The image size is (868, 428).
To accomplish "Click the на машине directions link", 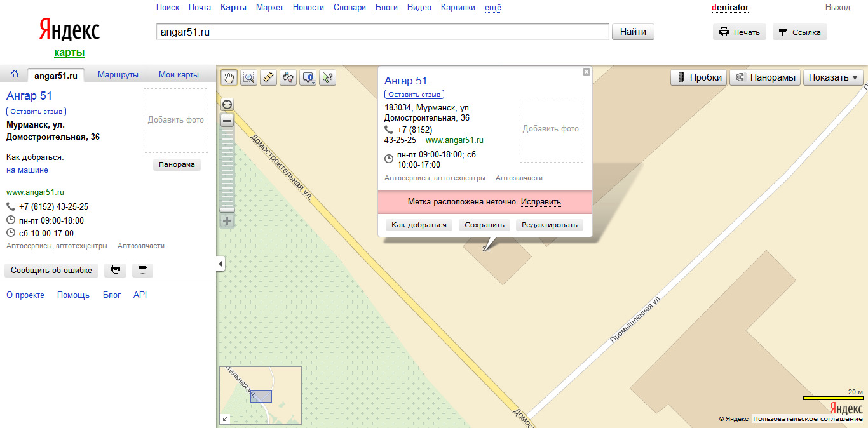I will 27,170.
